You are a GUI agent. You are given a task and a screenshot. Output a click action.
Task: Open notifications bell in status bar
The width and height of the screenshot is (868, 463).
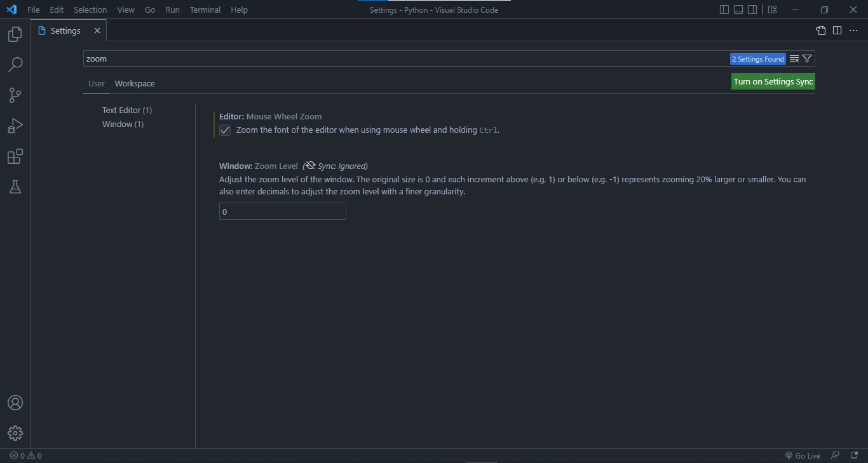coord(855,455)
